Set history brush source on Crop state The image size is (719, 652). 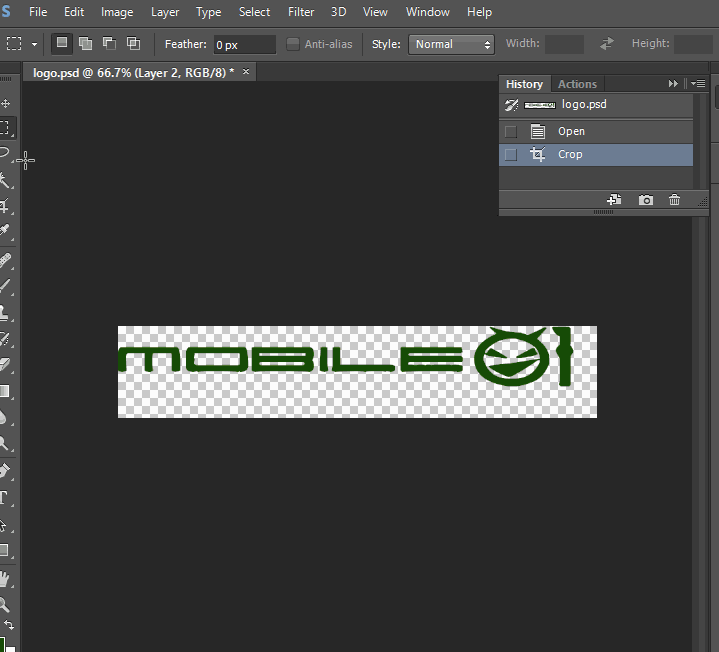[510, 155]
